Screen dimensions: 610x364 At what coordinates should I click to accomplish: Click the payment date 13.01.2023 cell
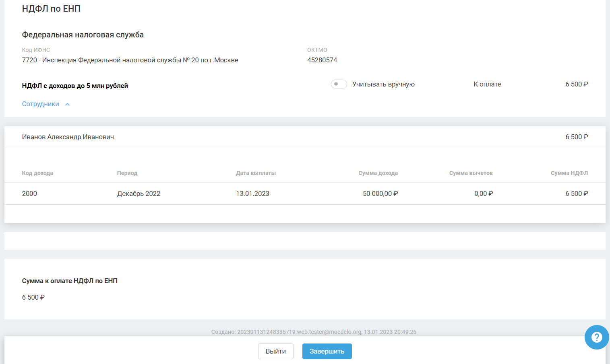(x=252, y=193)
